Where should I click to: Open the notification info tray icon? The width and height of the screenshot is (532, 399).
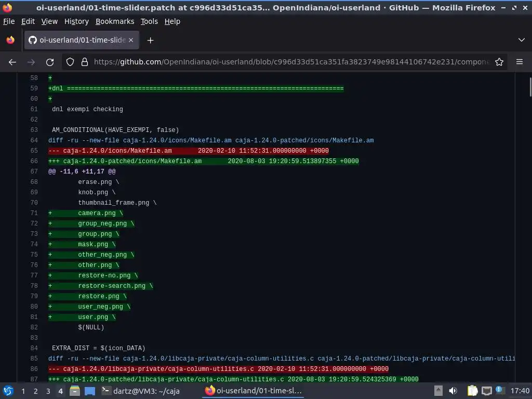click(x=500, y=390)
